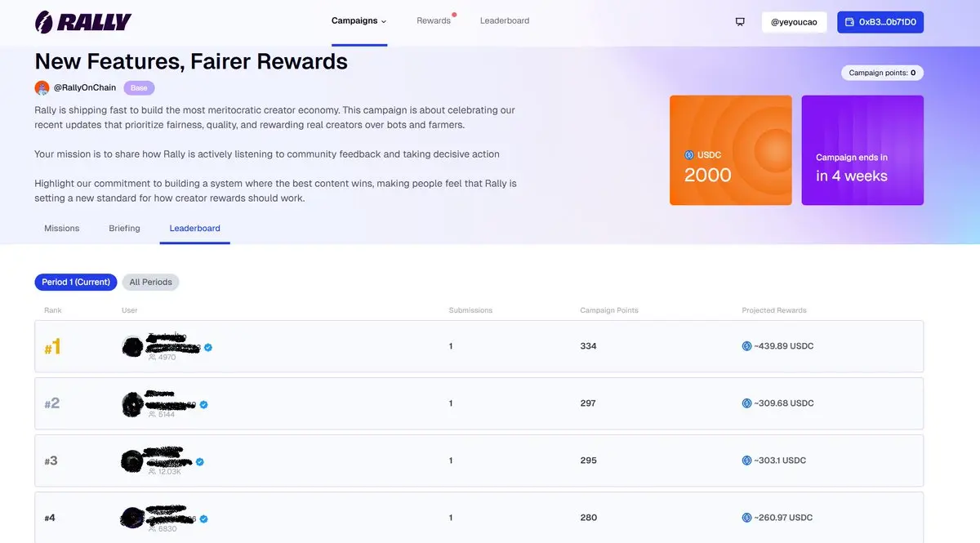Click USDC icon beside ~309.68 USDC
The image size is (980, 543).
pos(746,403)
